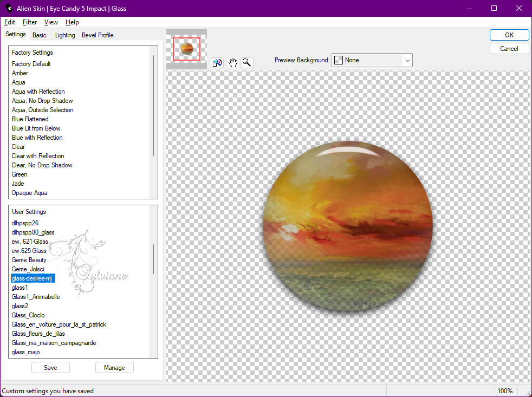
Task: Switch to the Settings tab
Action: click(x=15, y=34)
